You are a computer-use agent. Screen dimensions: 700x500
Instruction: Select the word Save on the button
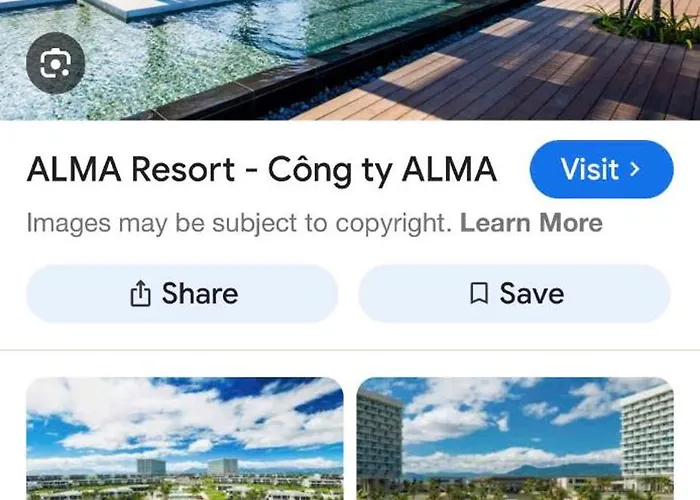coord(532,293)
